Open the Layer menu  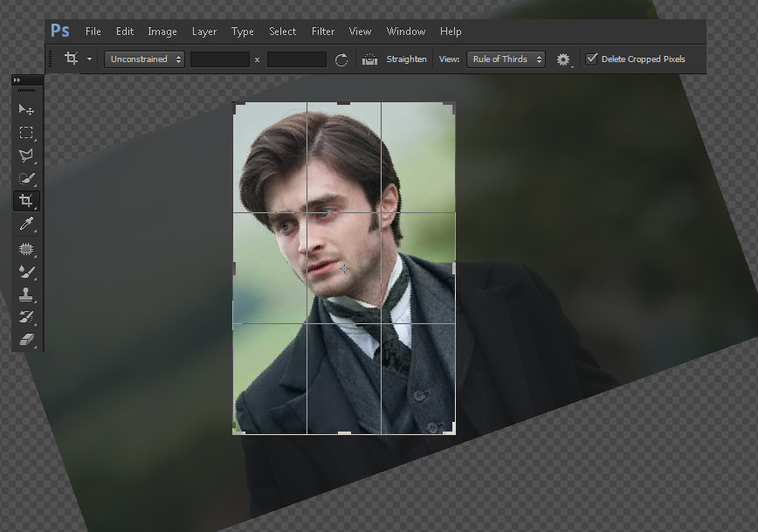[x=204, y=32]
